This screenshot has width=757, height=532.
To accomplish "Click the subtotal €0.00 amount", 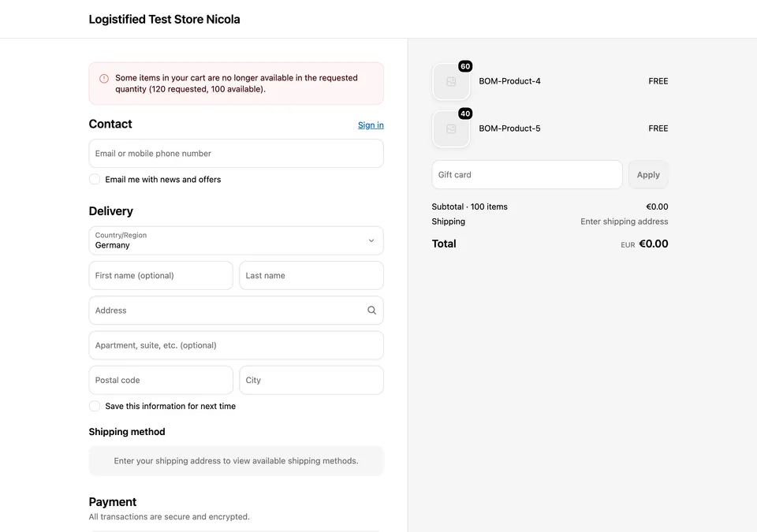I will [657, 206].
